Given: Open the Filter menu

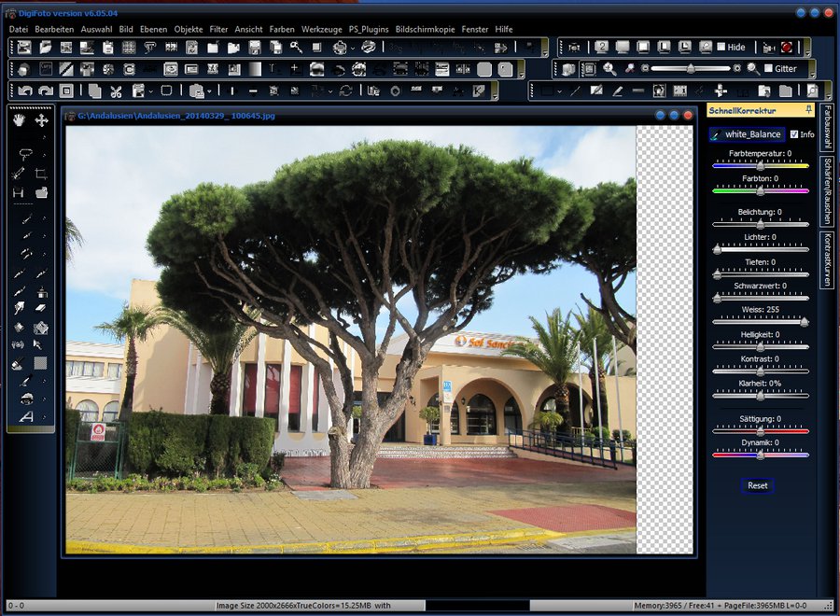Looking at the screenshot, I should tap(218, 29).
